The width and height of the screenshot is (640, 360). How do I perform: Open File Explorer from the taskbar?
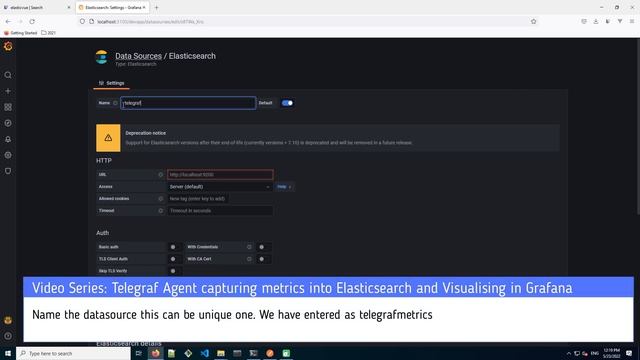click(221, 353)
